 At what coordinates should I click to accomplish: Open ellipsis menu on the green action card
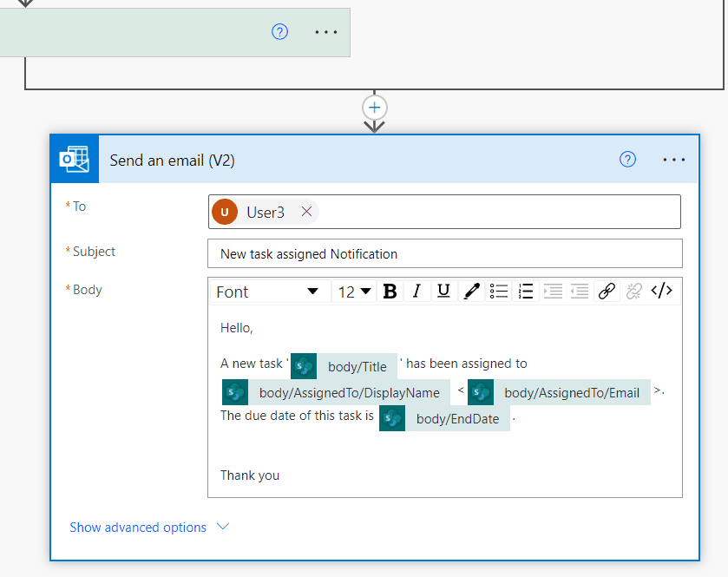click(326, 32)
